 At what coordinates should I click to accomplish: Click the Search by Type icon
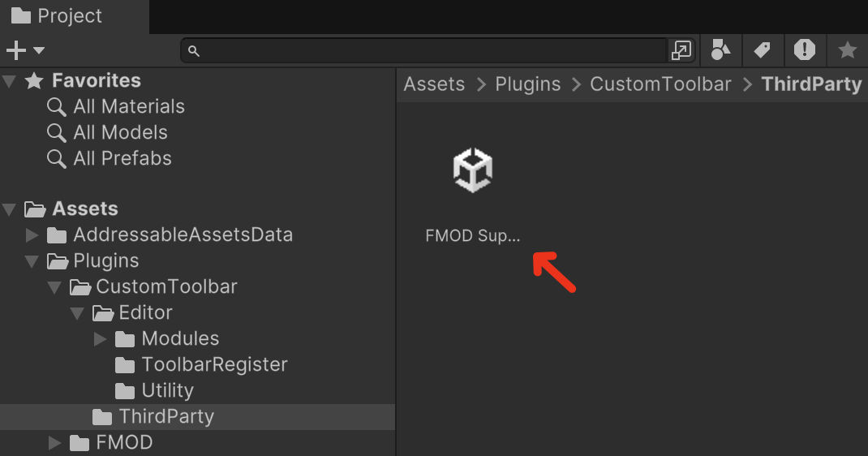tap(720, 50)
